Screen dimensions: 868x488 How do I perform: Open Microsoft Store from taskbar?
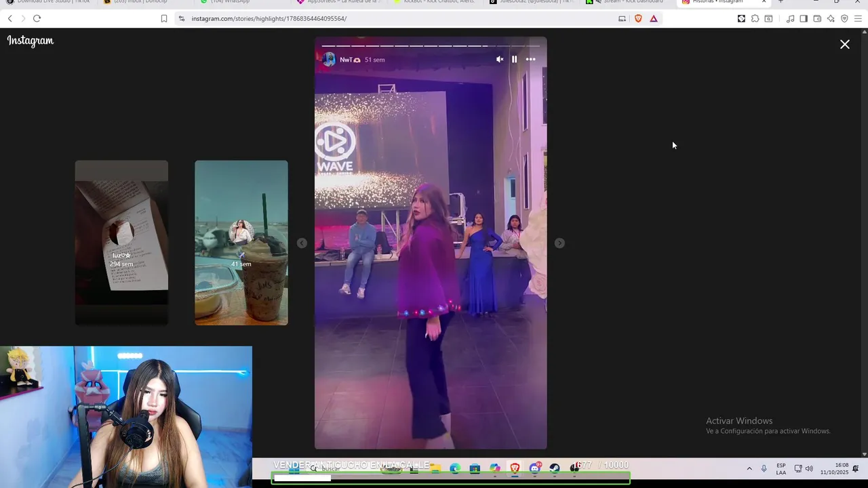pos(475,468)
